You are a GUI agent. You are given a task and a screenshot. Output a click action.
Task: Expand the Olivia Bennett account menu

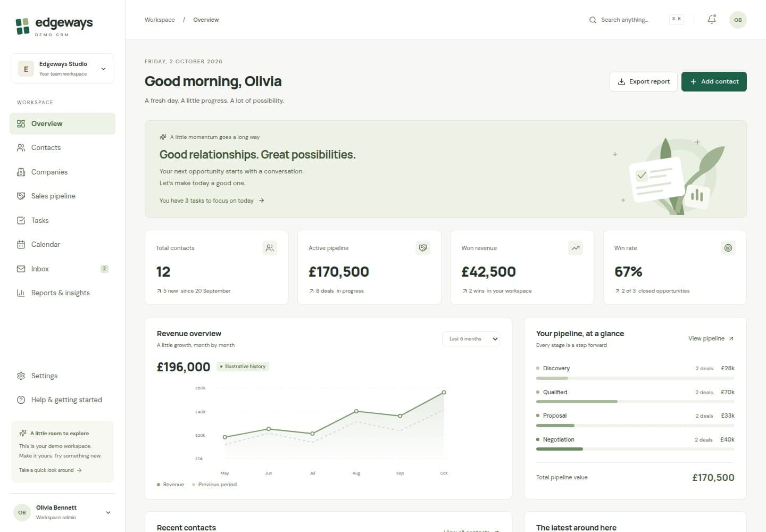[x=62, y=512]
